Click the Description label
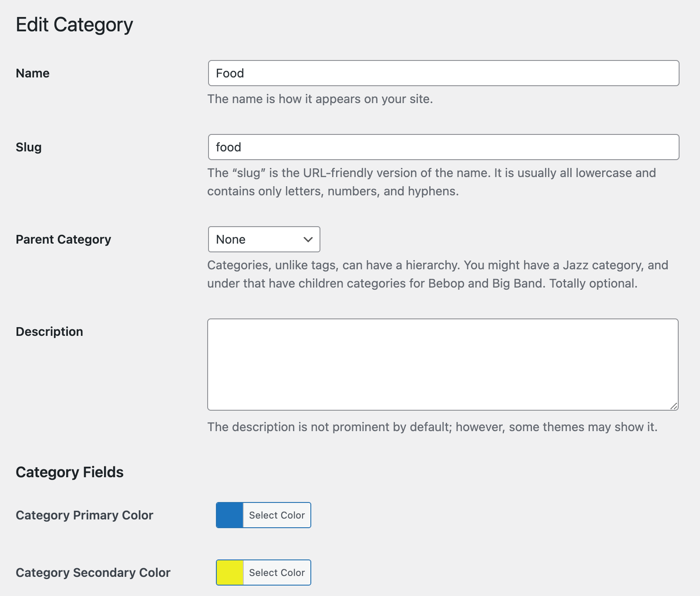This screenshot has width=700, height=596. [x=50, y=332]
